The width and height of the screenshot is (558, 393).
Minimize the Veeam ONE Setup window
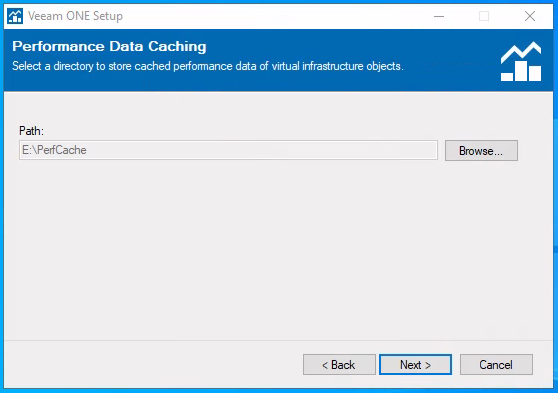pyautogui.click(x=439, y=16)
